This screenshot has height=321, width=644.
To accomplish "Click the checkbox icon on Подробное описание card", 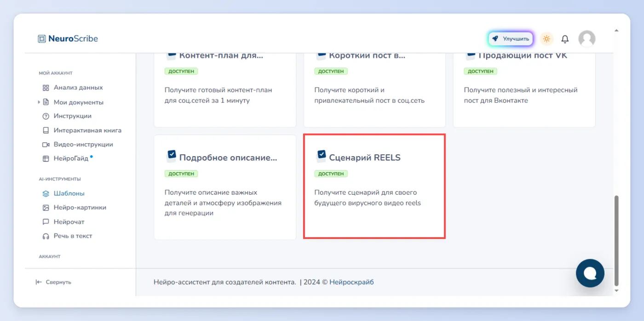I will point(172,156).
